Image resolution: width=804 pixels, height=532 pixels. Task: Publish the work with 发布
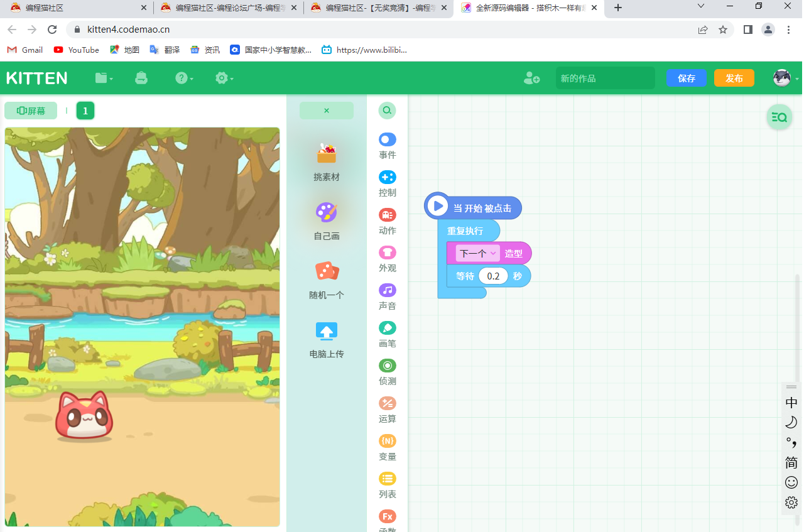[x=734, y=78]
